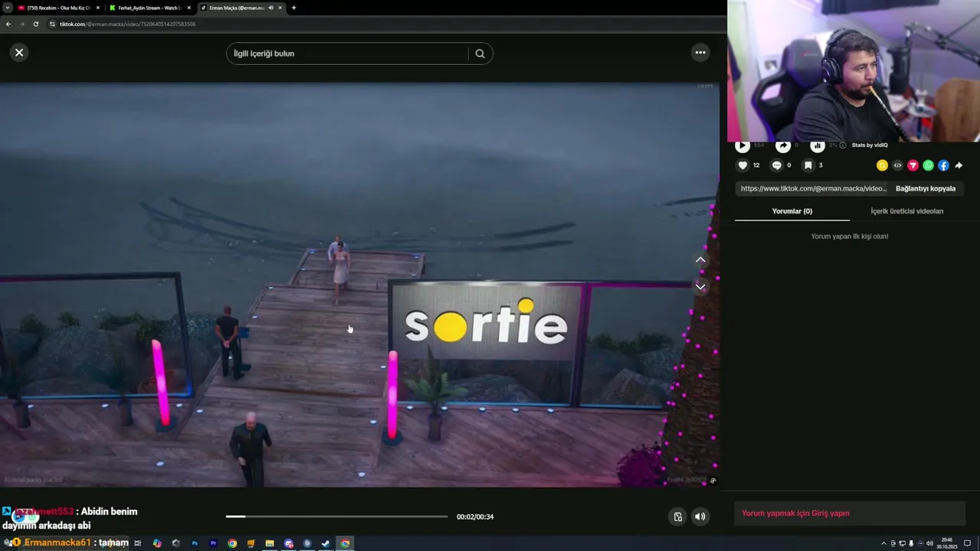Open Copilot from the taskbar
Screen dimensions: 980x551
pos(157,543)
